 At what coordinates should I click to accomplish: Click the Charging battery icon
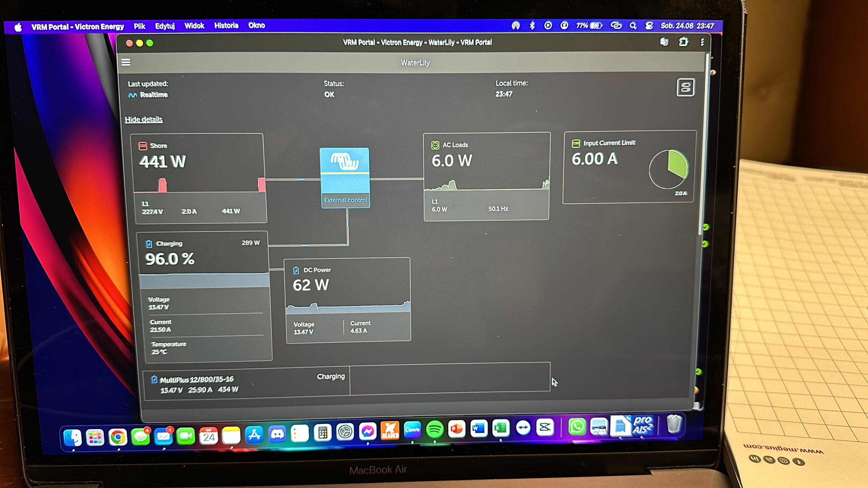149,244
